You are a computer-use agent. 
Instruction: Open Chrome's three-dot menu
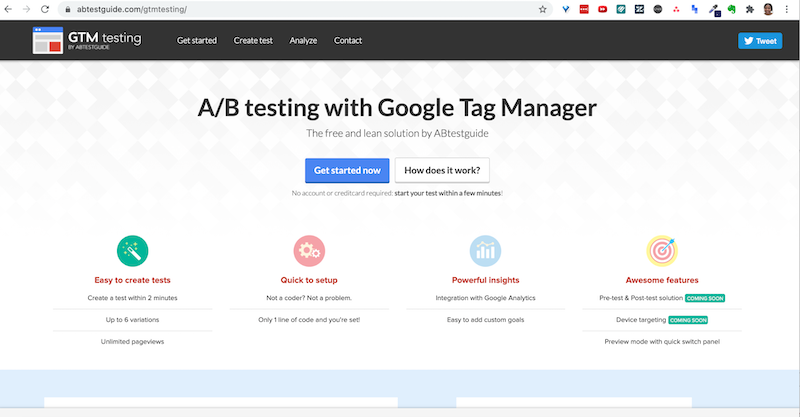[x=787, y=9]
